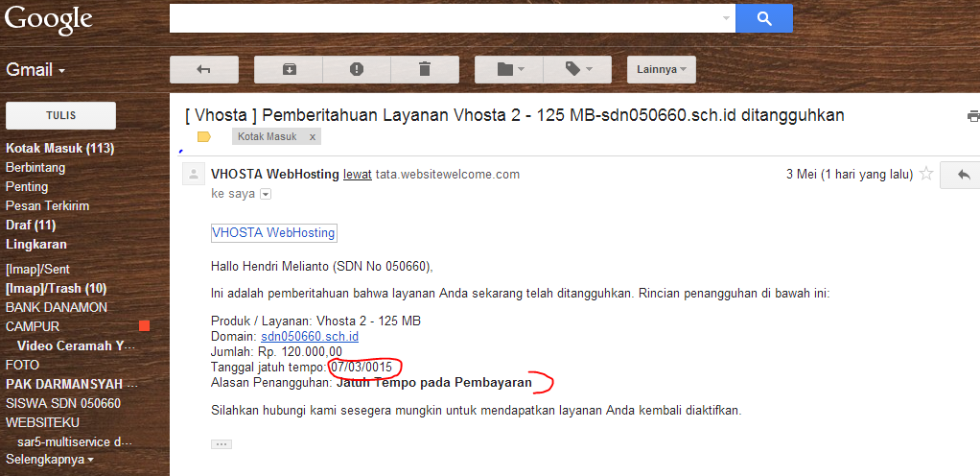Viewport: 980px width, 476px height.
Task: Open search options dropdown arrow
Action: (726, 18)
